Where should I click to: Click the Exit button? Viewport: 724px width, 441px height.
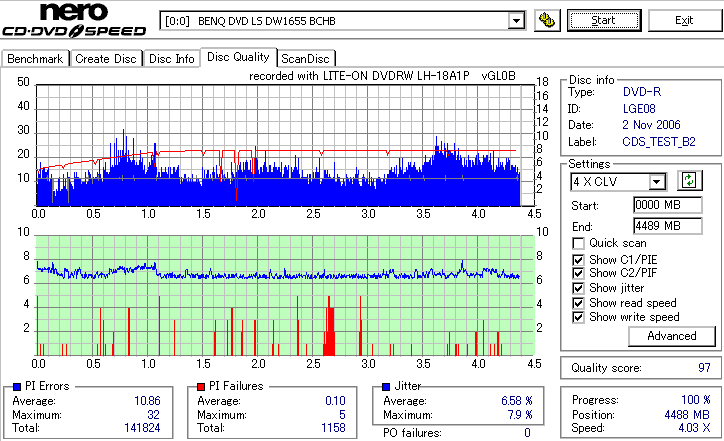pyautogui.click(x=684, y=20)
